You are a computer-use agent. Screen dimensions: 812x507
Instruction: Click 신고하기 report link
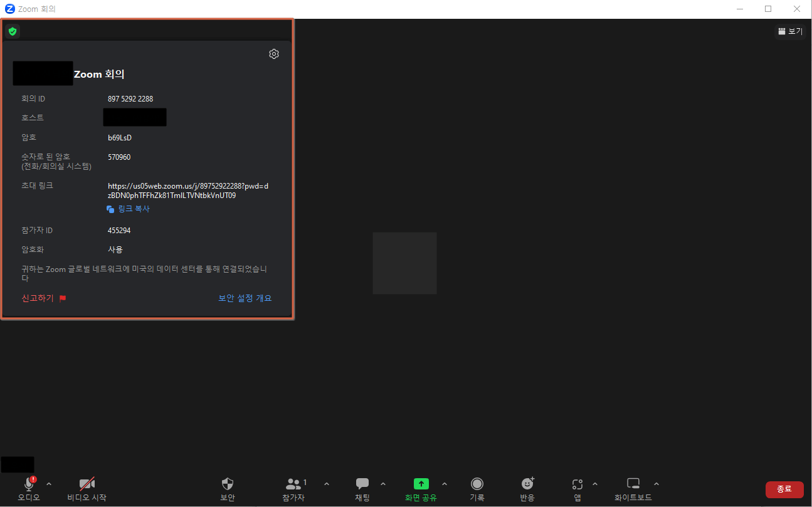(x=38, y=298)
